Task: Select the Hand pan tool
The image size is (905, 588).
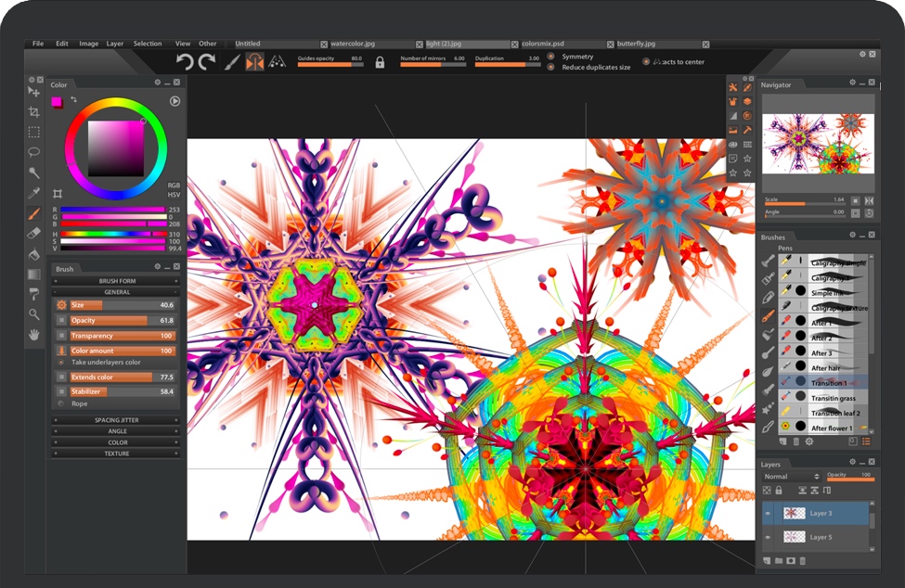Action: 34,335
